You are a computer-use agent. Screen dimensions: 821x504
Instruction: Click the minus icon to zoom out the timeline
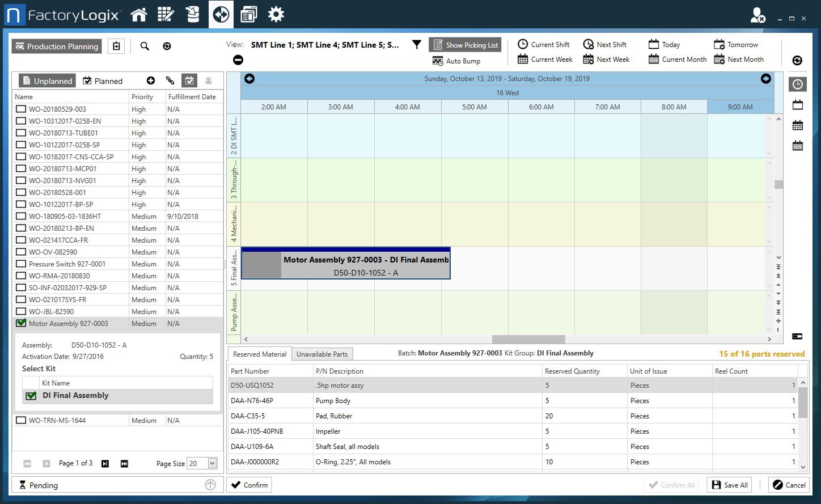point(238,60)
